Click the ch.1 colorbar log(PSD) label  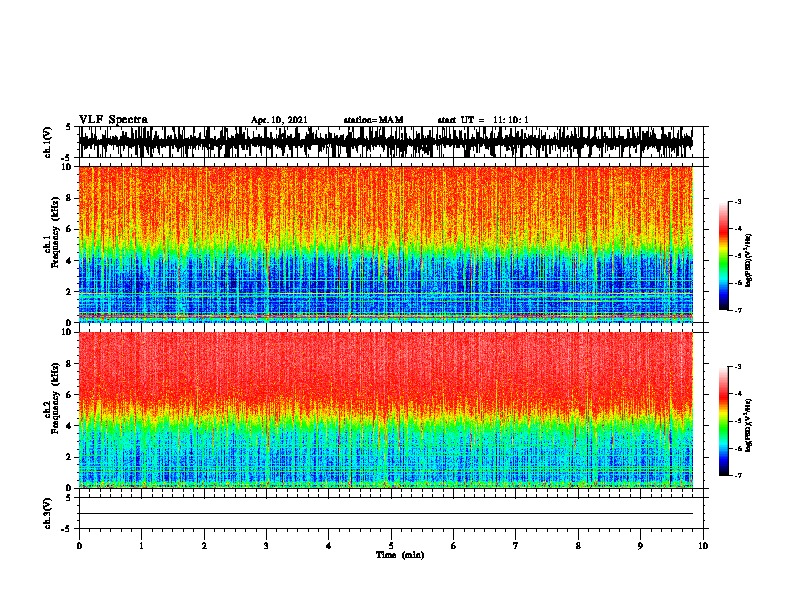748,261
